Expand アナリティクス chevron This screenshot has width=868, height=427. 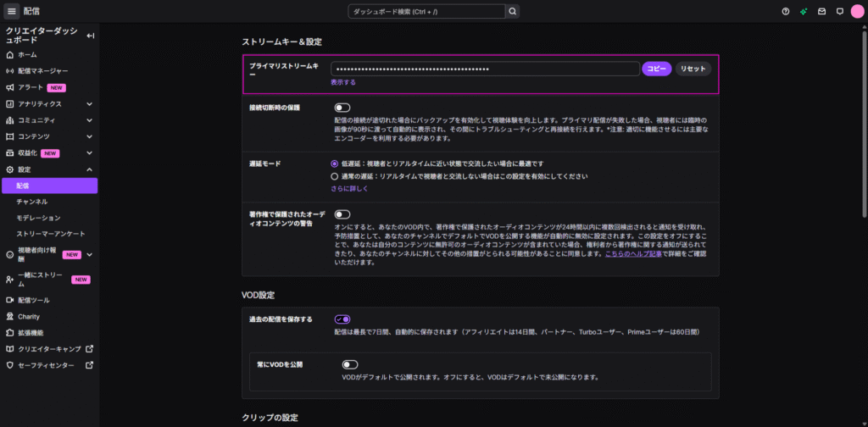point(90,104)
